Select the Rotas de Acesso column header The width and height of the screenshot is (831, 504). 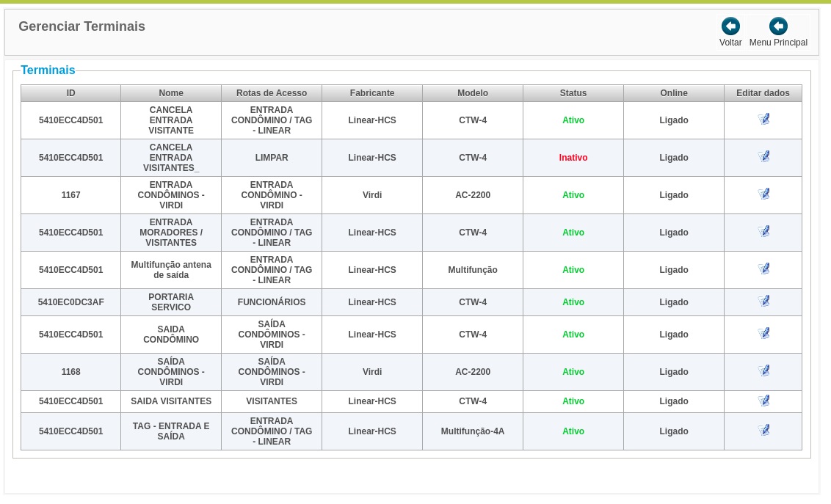272,93
